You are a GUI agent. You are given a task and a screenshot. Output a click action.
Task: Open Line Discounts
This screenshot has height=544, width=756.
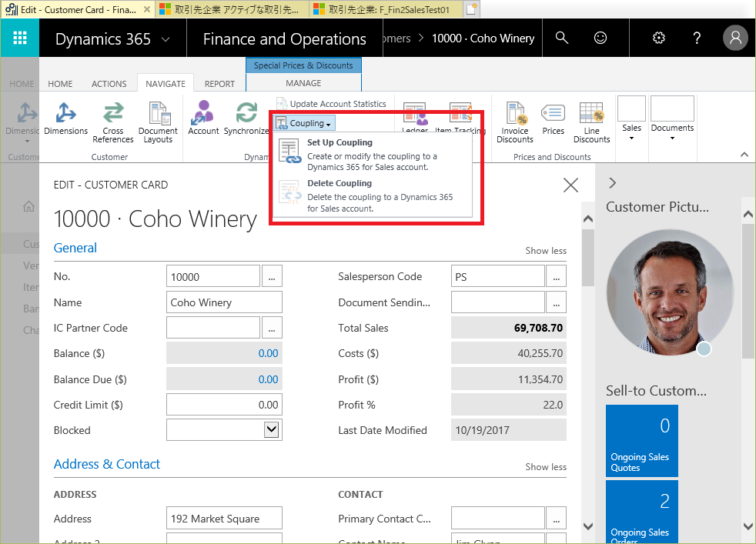(x=591, y=122)
